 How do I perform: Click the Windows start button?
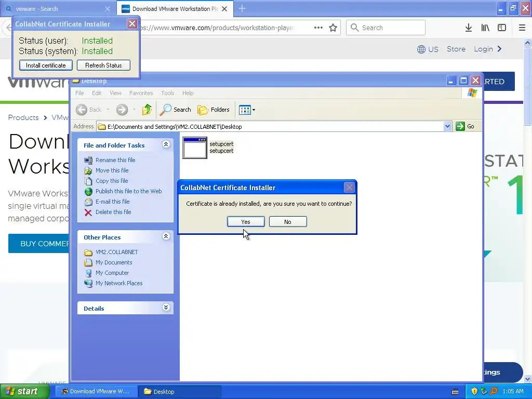tap(24, 391)
